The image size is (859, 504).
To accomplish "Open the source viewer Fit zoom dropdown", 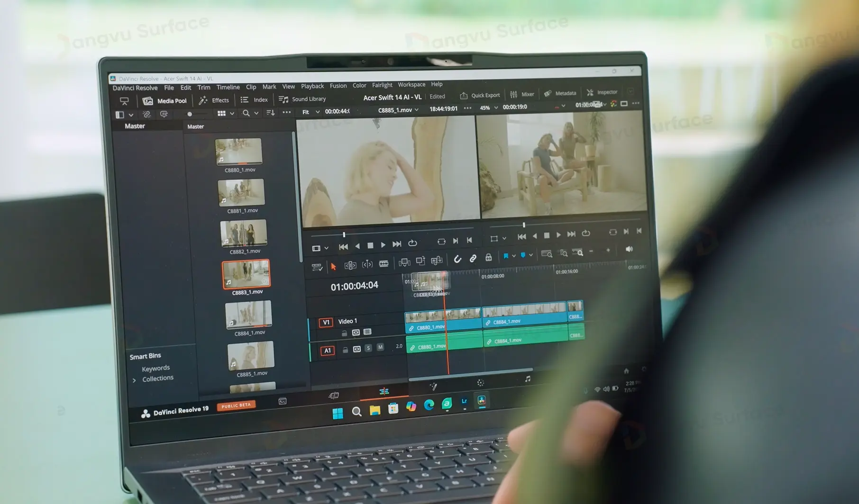I will 311,112.
